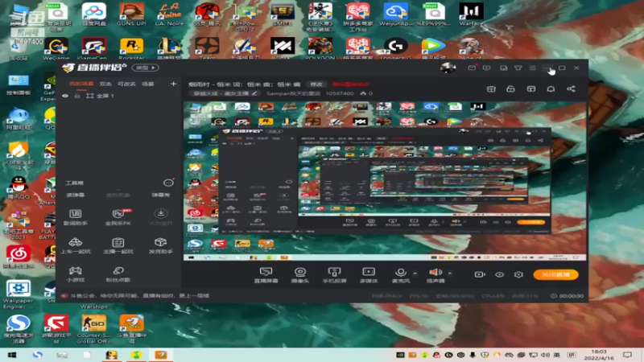Switch to the 双击 scene tab
This screenshot has height=362, width=644.
click(x=105, y=84)
